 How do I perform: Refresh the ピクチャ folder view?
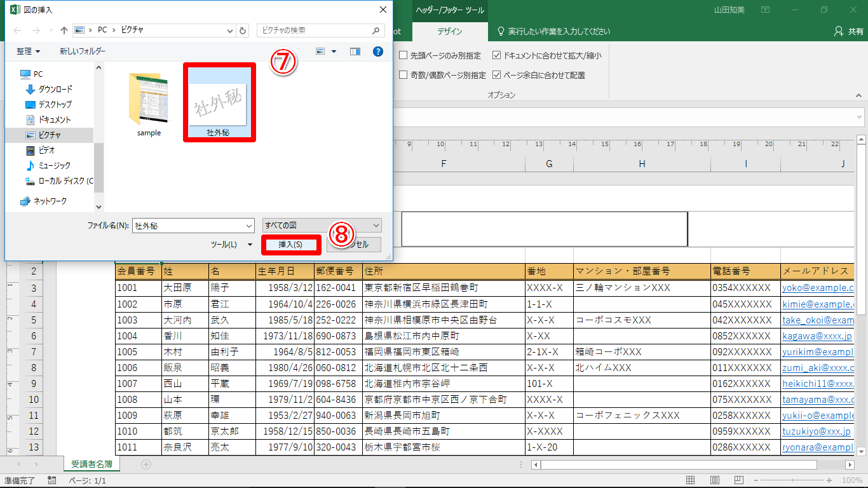pos(243,30)
